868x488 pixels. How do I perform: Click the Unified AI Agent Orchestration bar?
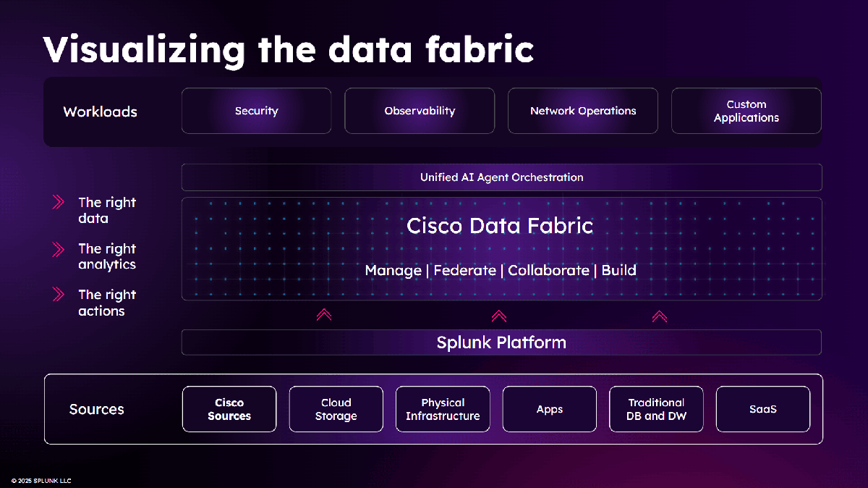pyautogui.click(x=501, y=177)
